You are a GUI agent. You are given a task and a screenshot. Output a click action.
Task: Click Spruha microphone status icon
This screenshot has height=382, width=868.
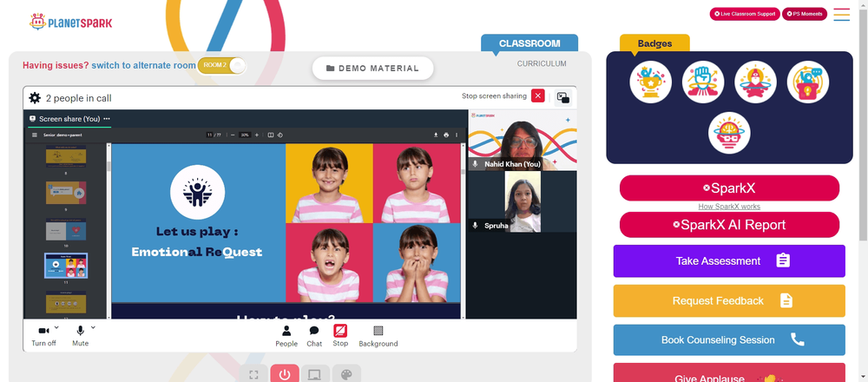[475, 226]
